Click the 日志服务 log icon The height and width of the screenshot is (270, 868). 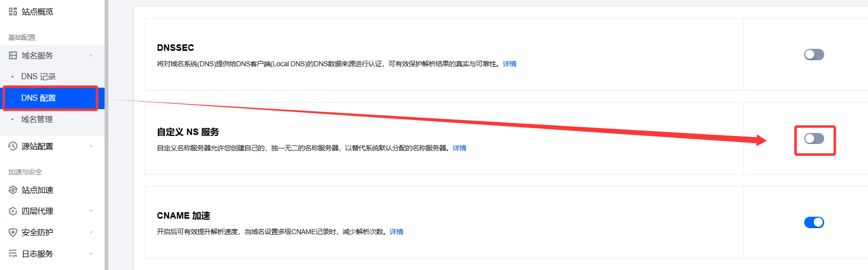pyautogui.click(x=13, y=254)
